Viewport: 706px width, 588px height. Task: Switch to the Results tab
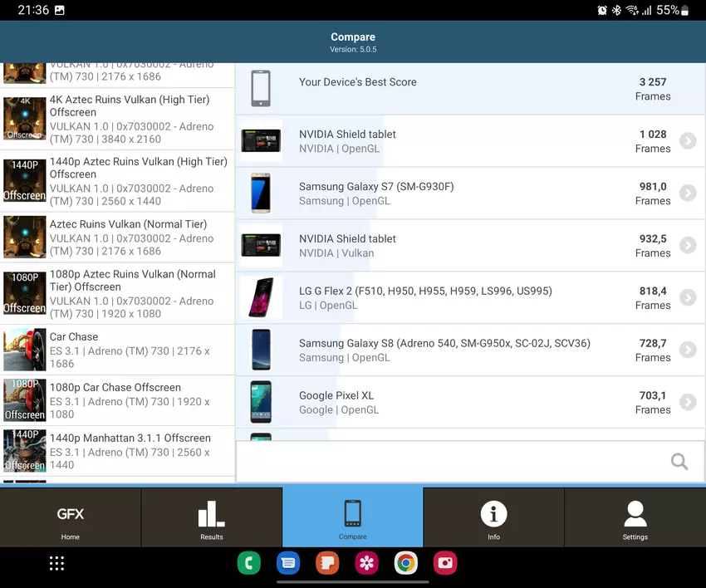tap(212, 517)
